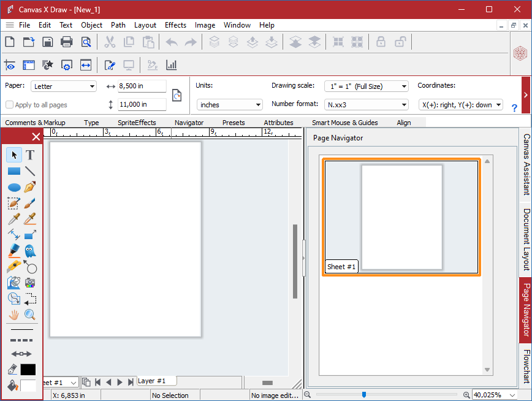This screenshot has width=532, height=401.
Task: Click the Cut scissors icon
Action: [x=110, y=42]
